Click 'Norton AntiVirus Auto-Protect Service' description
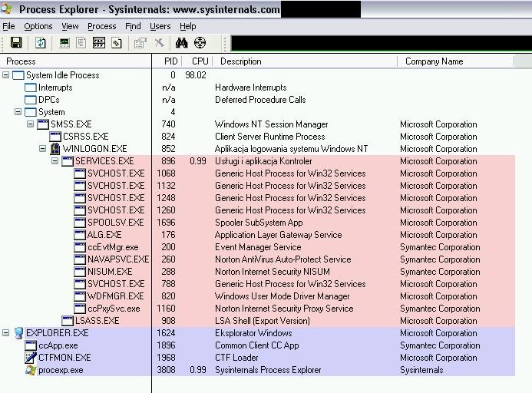Screen dimensions: 532x393 tap(283, 259)
